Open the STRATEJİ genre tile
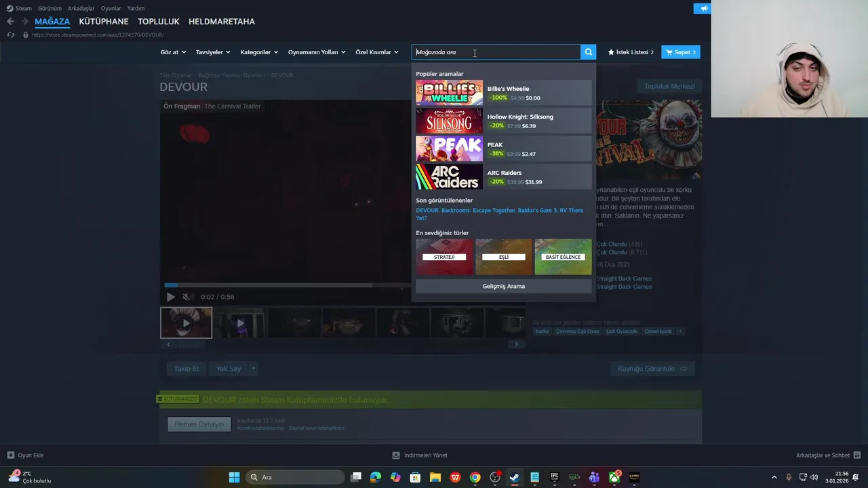Viewport: 868px width, 488px height. pos(444,257)
